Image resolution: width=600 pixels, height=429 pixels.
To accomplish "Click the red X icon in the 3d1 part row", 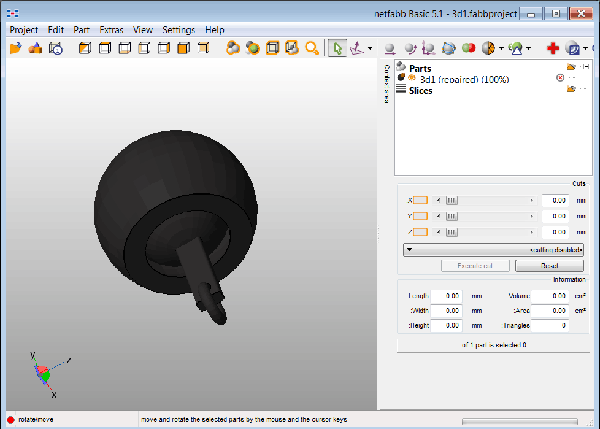I will (560, 78).
